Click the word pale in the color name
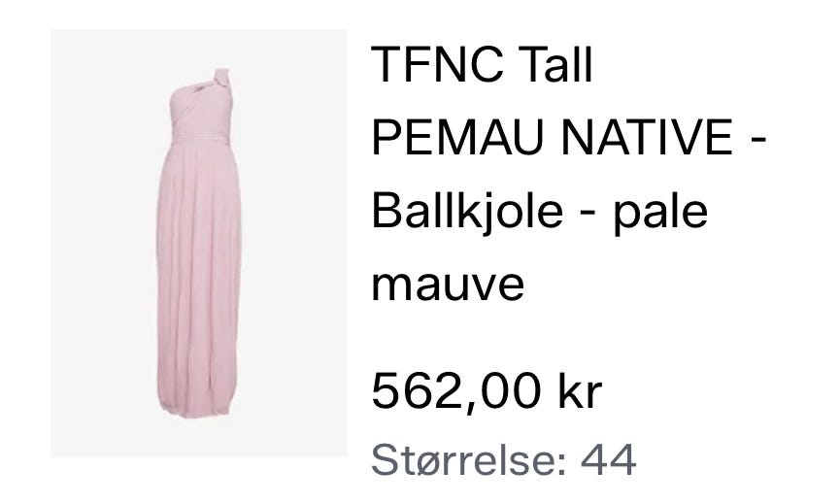This screenshot has height=504, width=840. click(660, 212)
